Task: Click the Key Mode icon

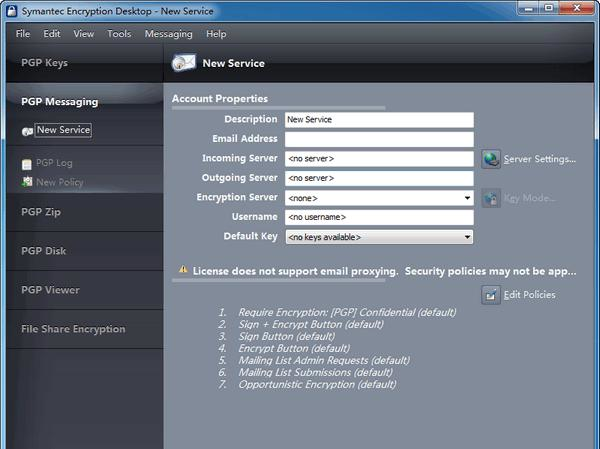Action: point(491,198)
